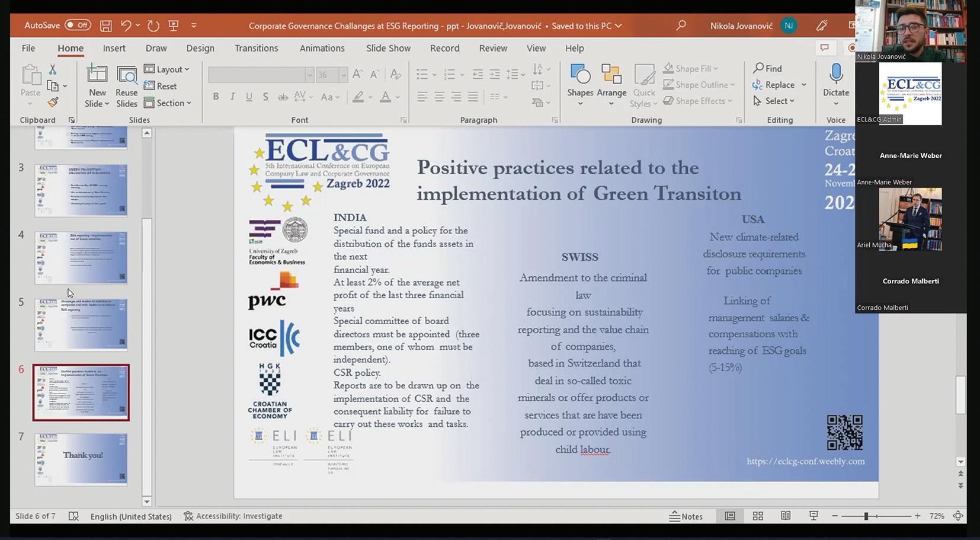Click the Reset button
Image resolution: width=980 pixels, height=540 pixels.
(x=161, y=86)
